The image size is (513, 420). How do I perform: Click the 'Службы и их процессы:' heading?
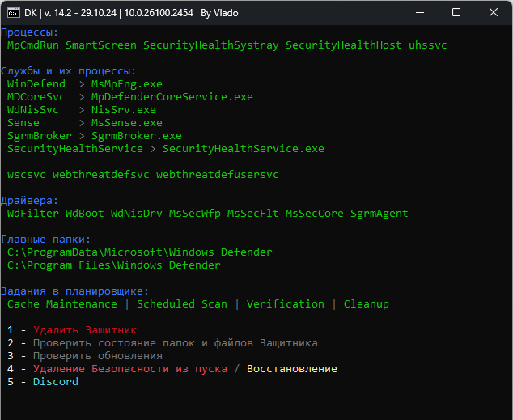(68, 71)
